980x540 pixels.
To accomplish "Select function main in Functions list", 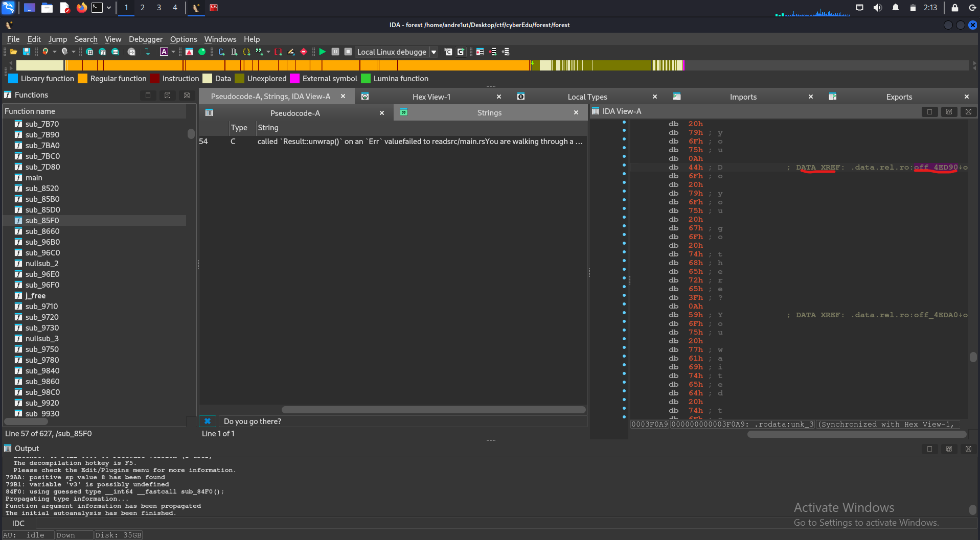I will coord(34,177).
